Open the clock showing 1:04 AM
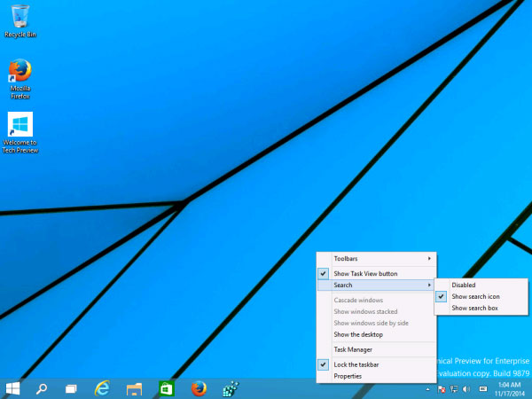The image size is (532, 399). coord(510,389)
